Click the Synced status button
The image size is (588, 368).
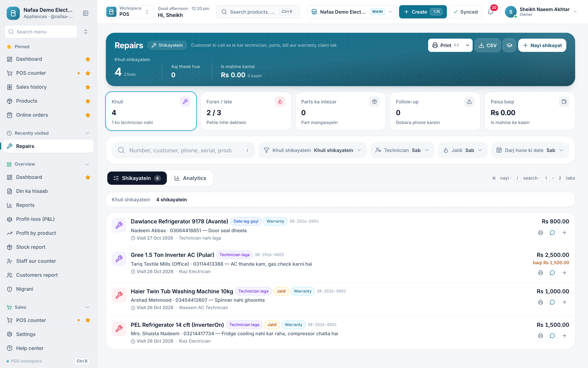tap(465, 12)
